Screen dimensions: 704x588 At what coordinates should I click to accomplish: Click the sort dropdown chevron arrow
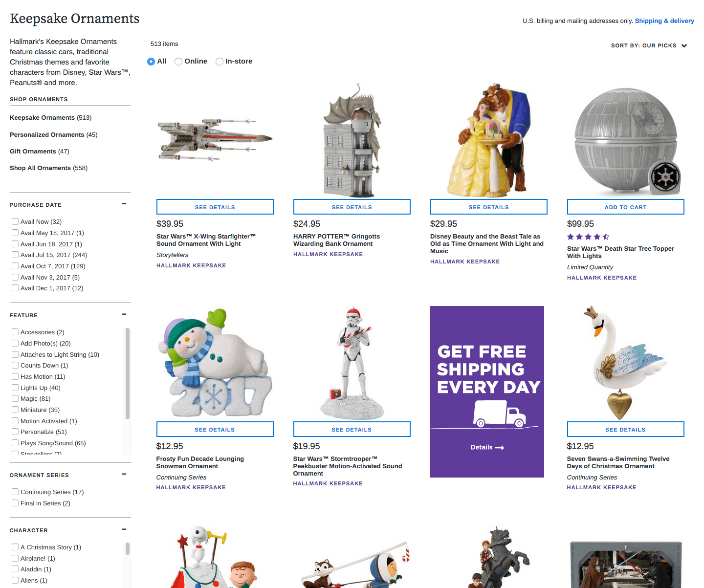684,45
